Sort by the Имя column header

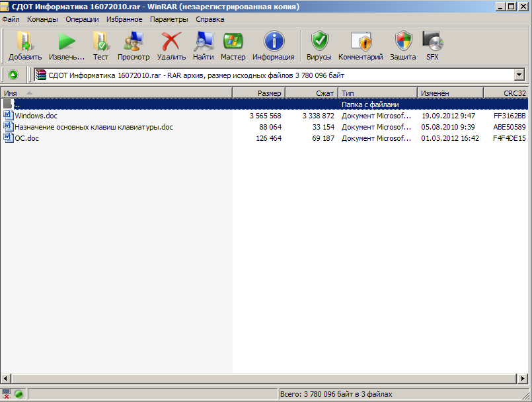(116, 93)
